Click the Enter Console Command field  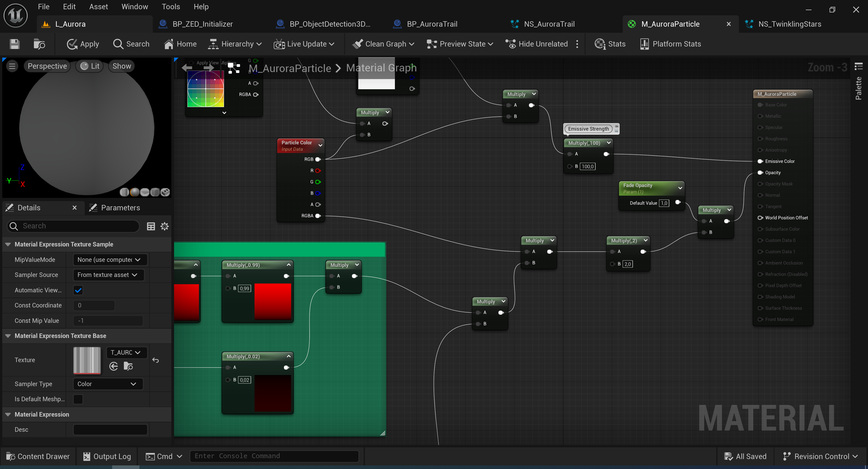click(x=274, y=456)
